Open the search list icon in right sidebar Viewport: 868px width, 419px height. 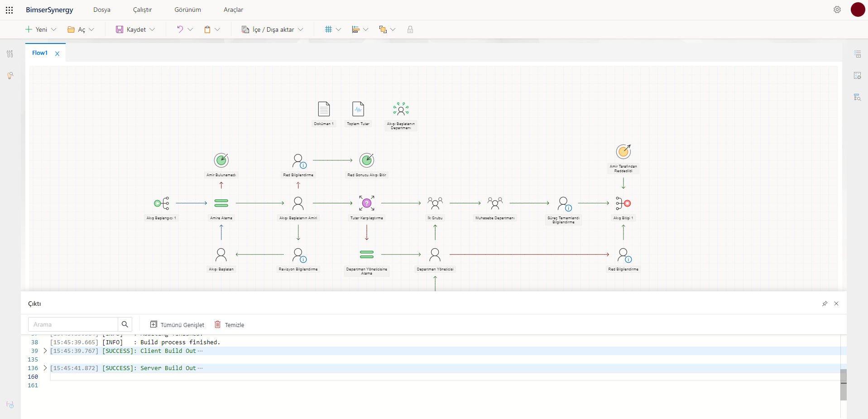pyautogui.click(x=857, y=97)
